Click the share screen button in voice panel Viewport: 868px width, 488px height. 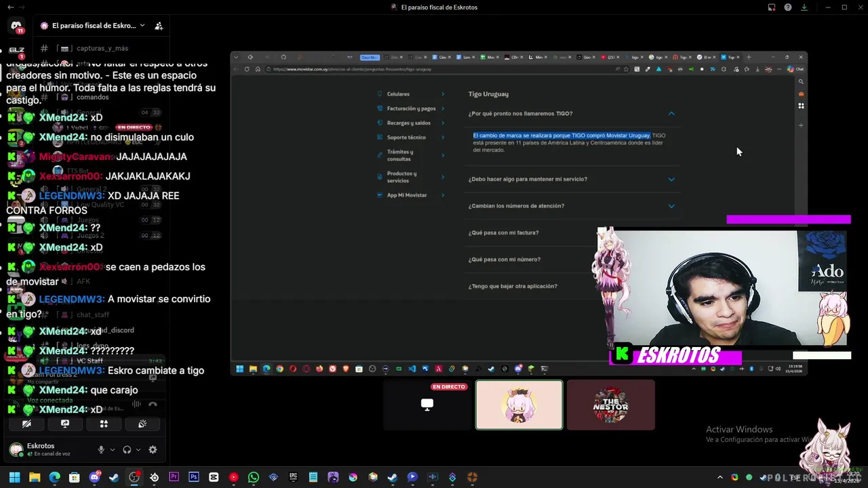65,424
